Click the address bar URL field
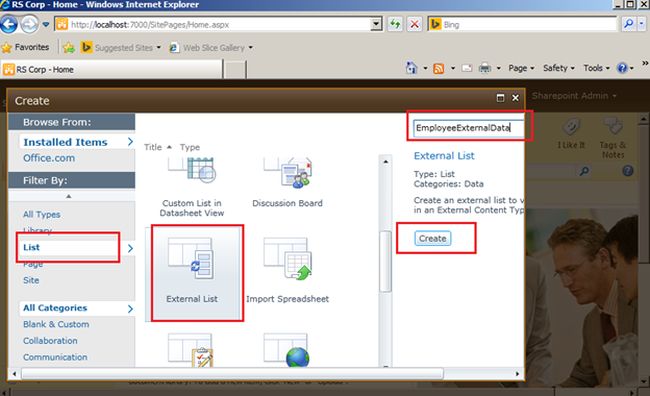Screen dimensions: 650x396 coord(219,24)
